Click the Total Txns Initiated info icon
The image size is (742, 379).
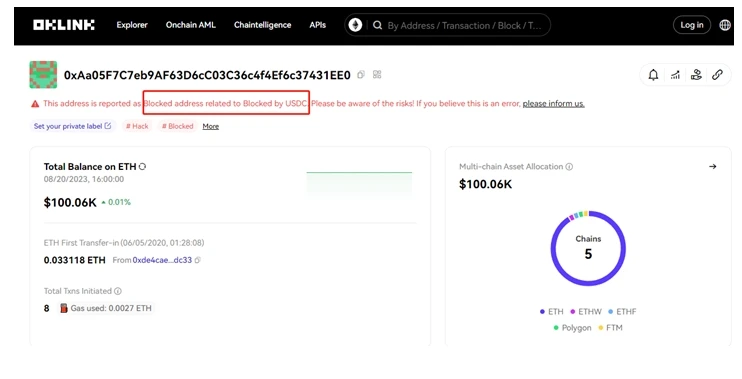118,291
